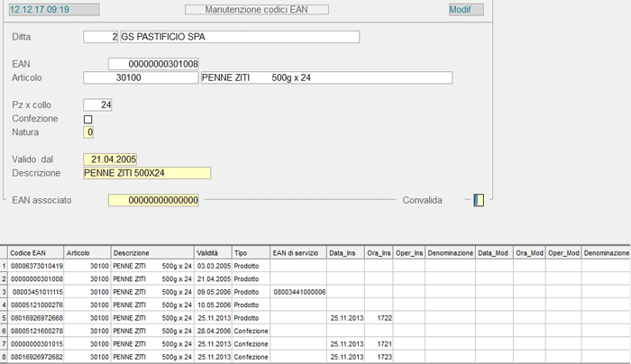Edit the Pz x collo field
631x364 pixels.
coord(97,105)
